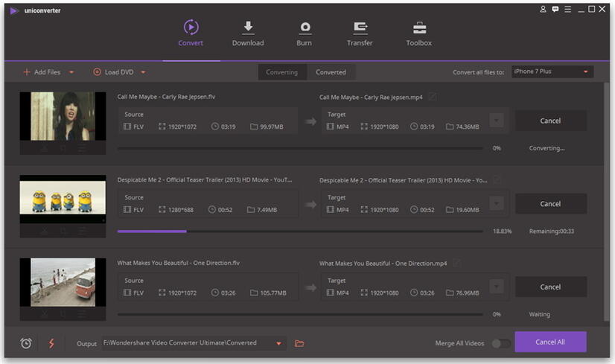Toggle high speed conversion lightning icon
The height and width of the screenshot is (364, 615).
(51, 344)
